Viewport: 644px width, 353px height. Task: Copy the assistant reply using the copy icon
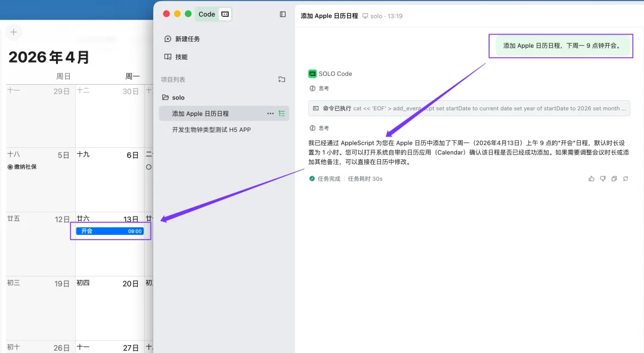(614, 178)
